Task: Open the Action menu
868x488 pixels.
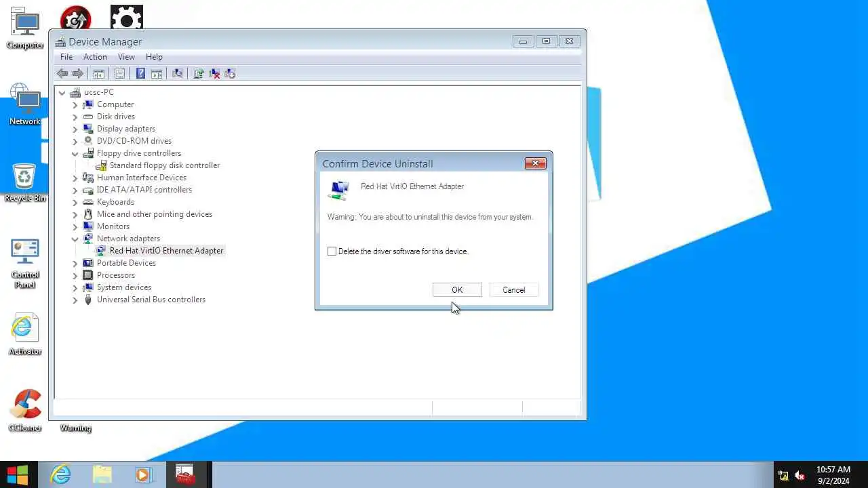Action: point(95,57)
